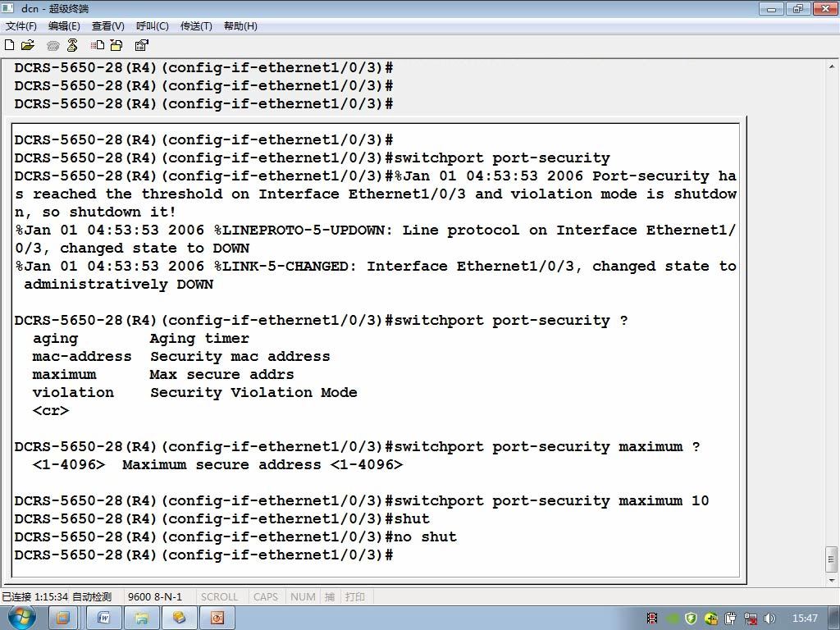840x630 pixels.
Task: Open the 编辑(E) menu
Action: tap(64, 25)
